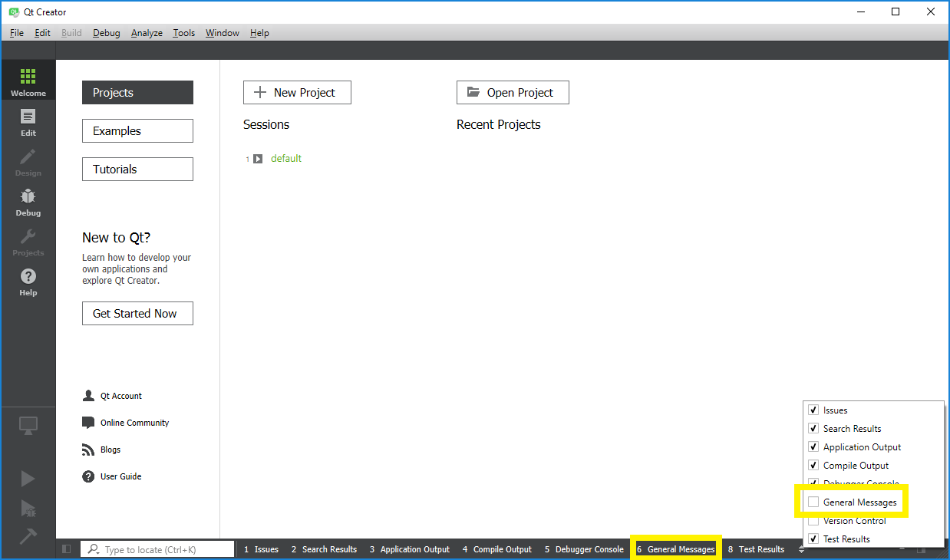The width and height of the screenshot is (950, 560).
Task: Switch to Welcome mode in sidebar
Action: click(x=28, y=81)
